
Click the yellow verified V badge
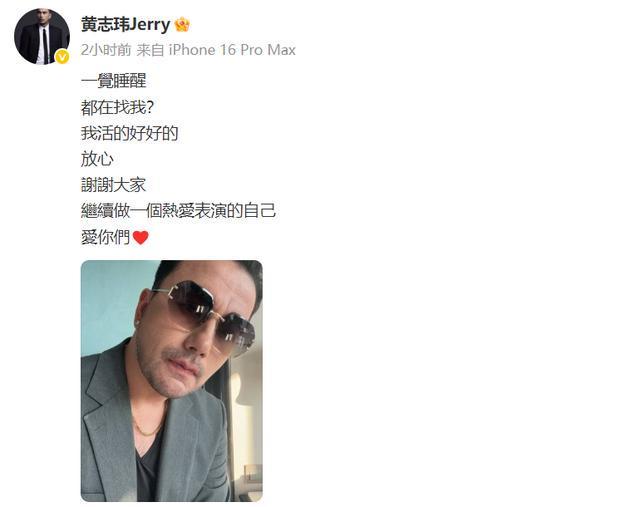point(62,57)
